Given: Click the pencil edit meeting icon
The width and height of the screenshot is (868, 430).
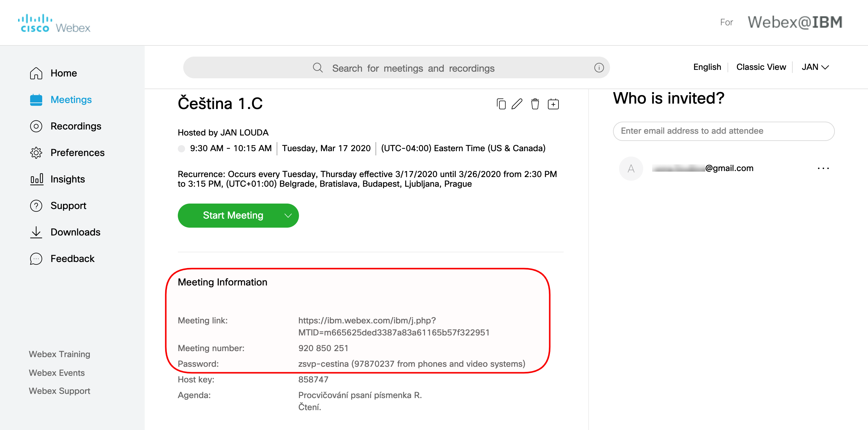Looking at the screenshot, I should (x=517, y=104).
